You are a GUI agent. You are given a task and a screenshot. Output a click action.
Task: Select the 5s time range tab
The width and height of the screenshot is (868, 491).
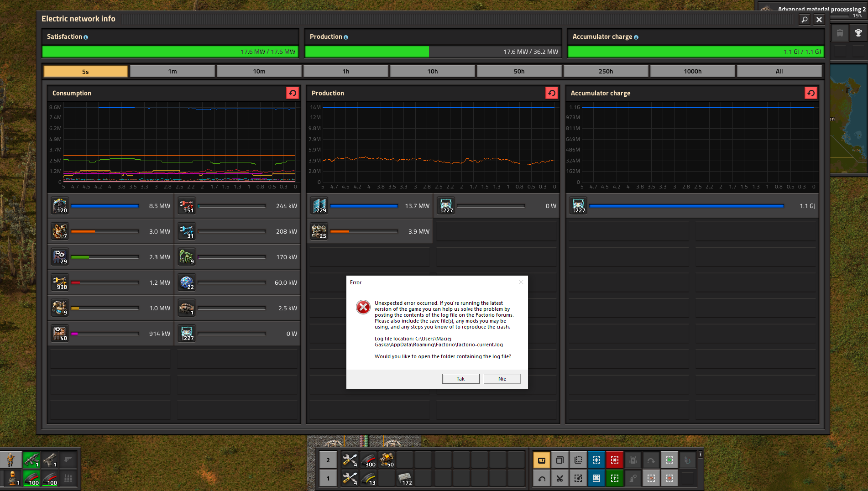(86, 71)
